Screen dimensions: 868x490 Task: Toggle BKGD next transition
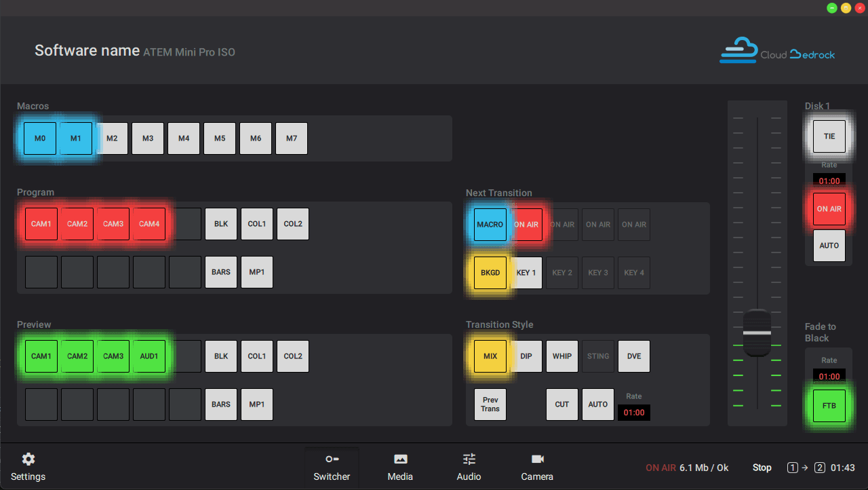pyautogui.click(x=490, y=273)
